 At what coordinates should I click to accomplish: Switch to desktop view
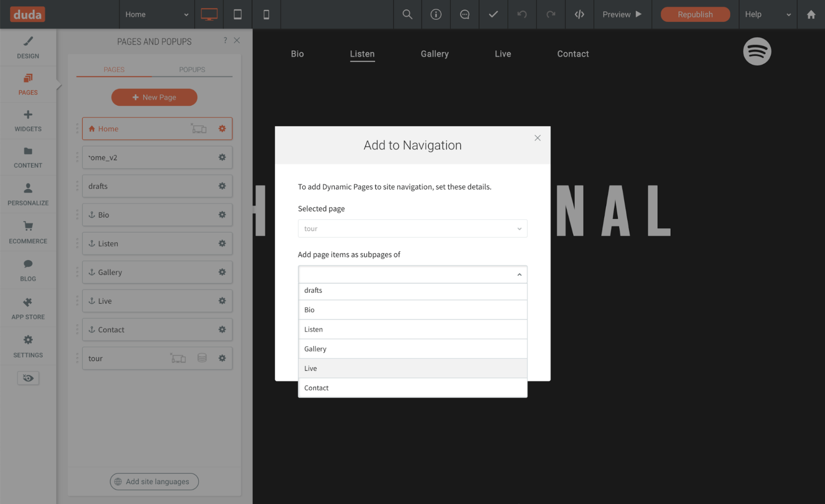209,14
